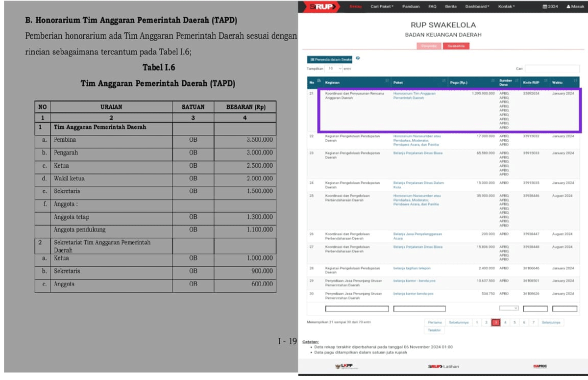Focus the Cari search field
Screen dimensions: 588x380
pos(552,69)
